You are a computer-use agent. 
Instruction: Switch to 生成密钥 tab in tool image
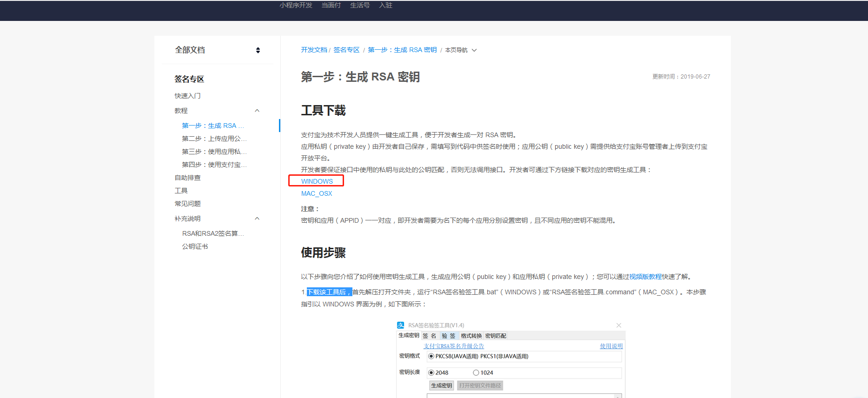409,335
